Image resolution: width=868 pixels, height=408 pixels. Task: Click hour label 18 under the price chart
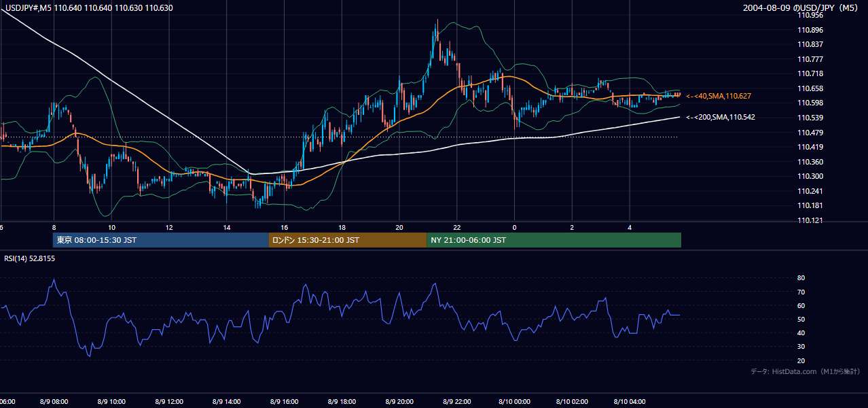pyautogui.click(x=342, y=227)
